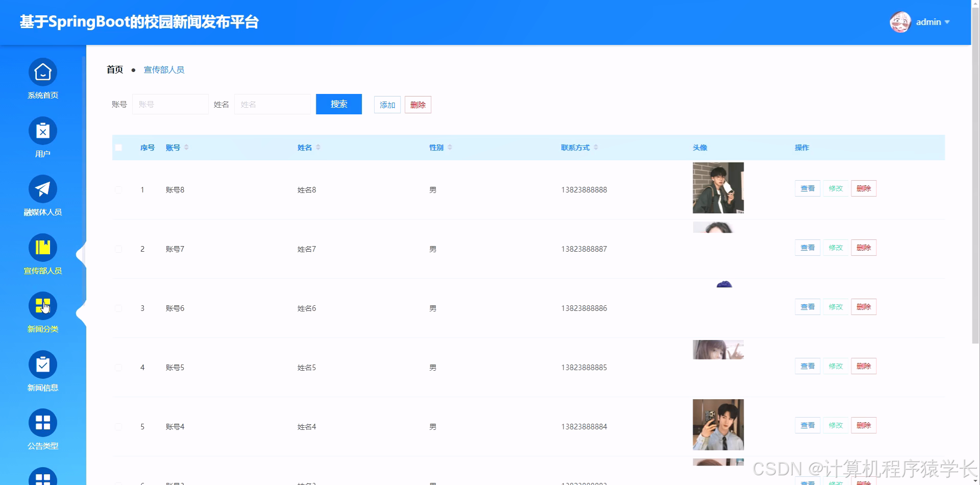
Task: Click 查看 for 账号8 row
Action: click(x=807, y=188)
